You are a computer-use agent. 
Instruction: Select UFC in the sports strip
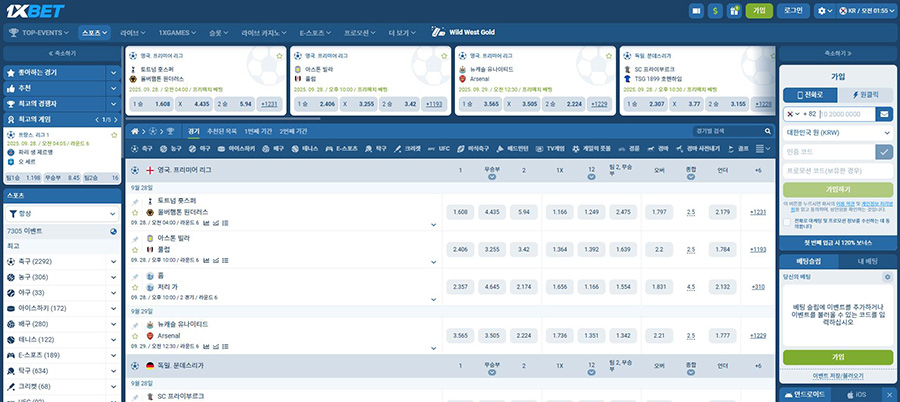[439, 149]
